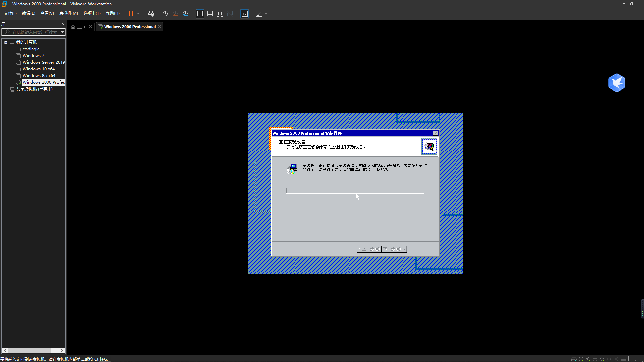Enter full screen mode icon
Image resolution: width=644 pixels, height=362 pixels.
pos(220,14)
